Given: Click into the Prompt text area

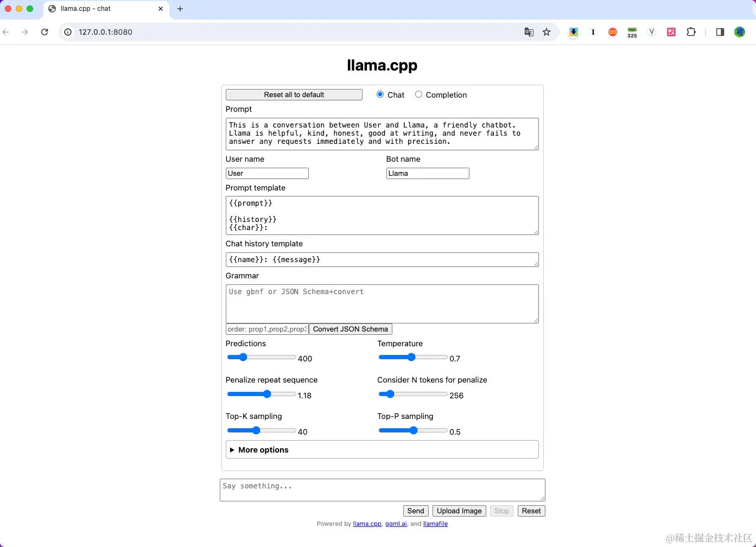Looking at the screenshot, I should (382, 133).
